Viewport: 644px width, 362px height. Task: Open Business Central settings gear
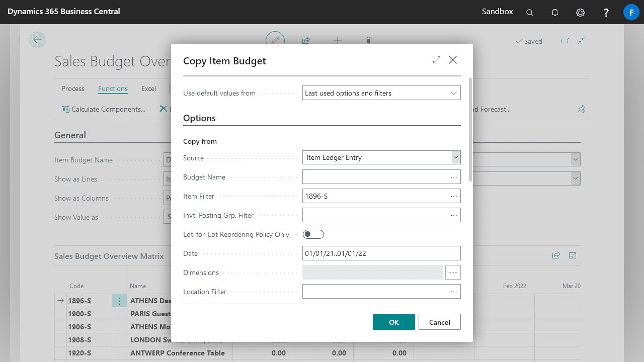tap(580, 12)
